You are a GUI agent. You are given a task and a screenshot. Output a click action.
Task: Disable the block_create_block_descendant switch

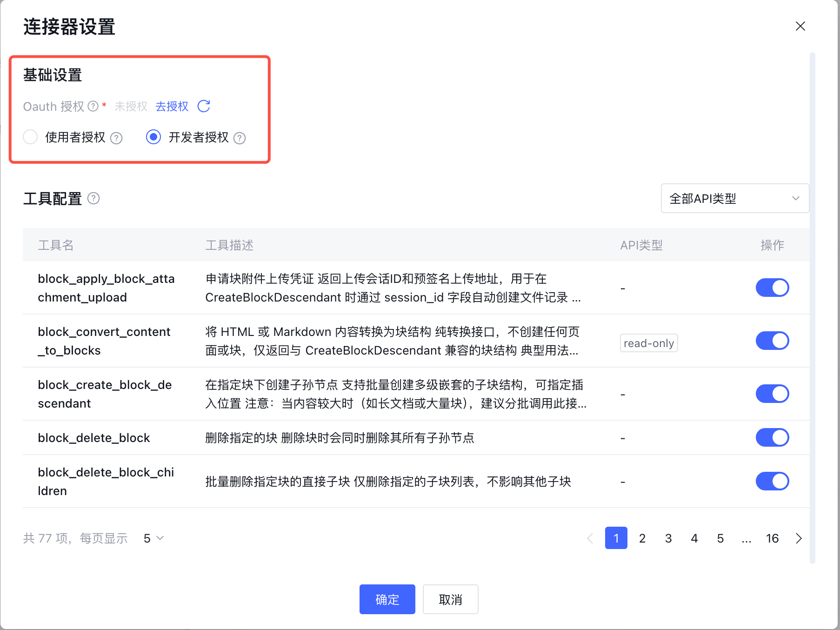click(772, 394)
